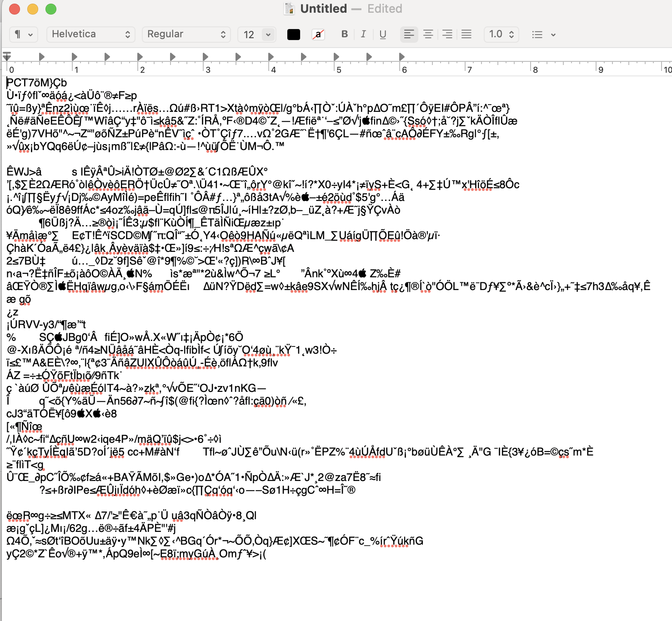Click the last line starting with "yÇ2©"
Viewport: 672px width, 621px height.
pyautogui.click(x=136, y=554)
